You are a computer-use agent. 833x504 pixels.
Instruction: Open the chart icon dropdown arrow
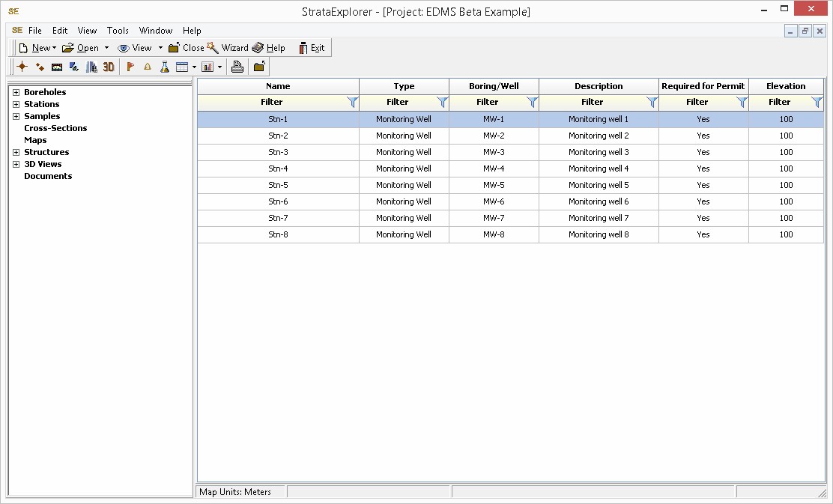(x=219, y=67)
